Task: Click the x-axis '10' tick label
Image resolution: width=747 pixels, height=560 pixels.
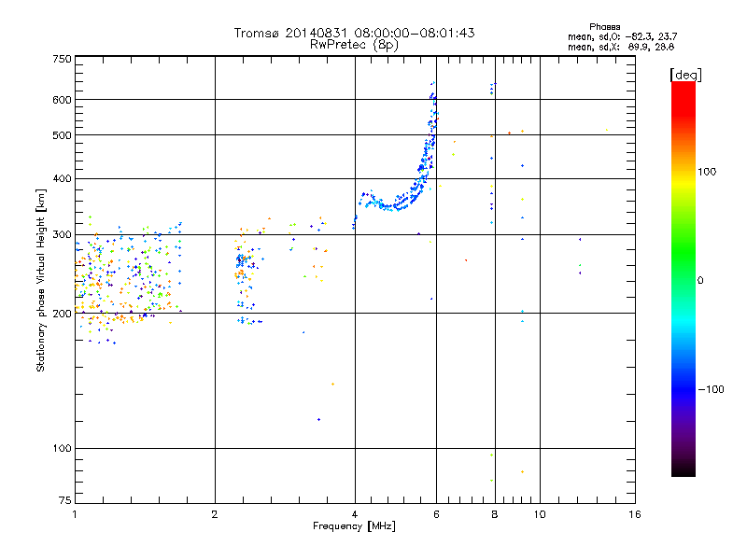Action: [x=540, y=514]
